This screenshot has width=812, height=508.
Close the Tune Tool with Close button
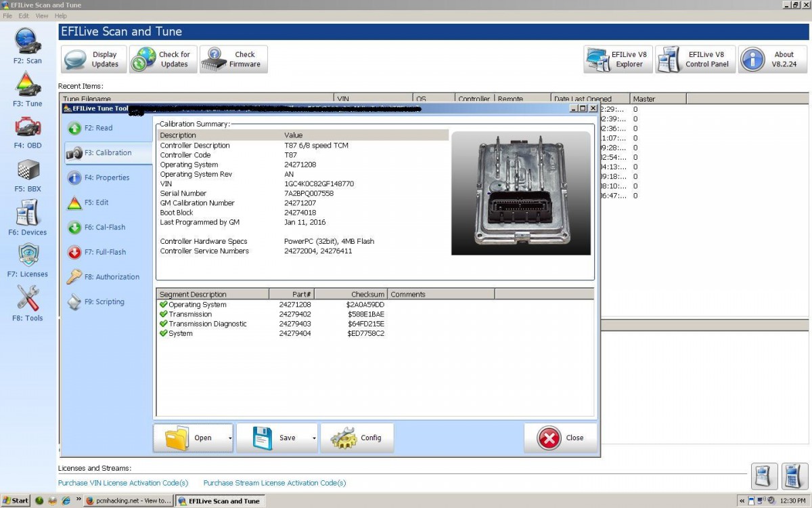pyautogui.click(x=560, y=438)
